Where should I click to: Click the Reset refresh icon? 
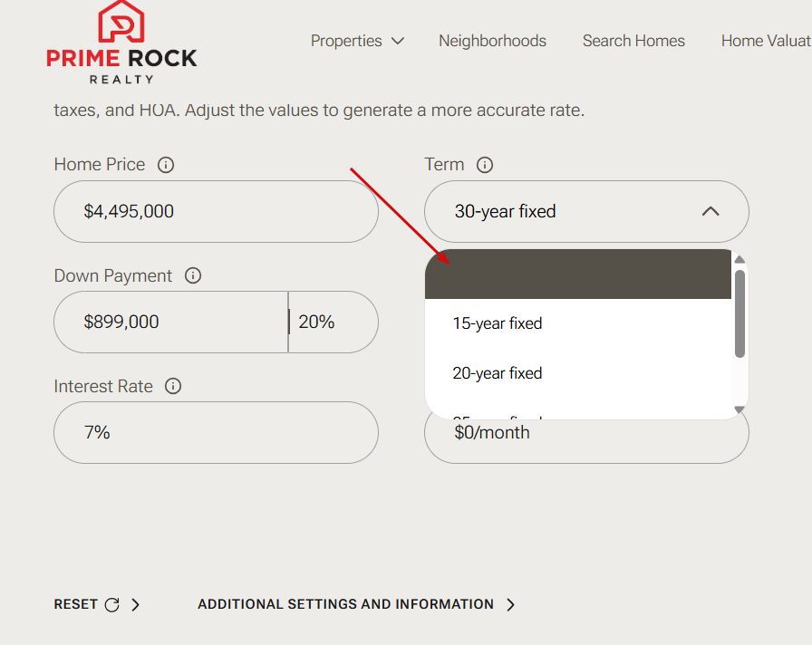[112, 604]
